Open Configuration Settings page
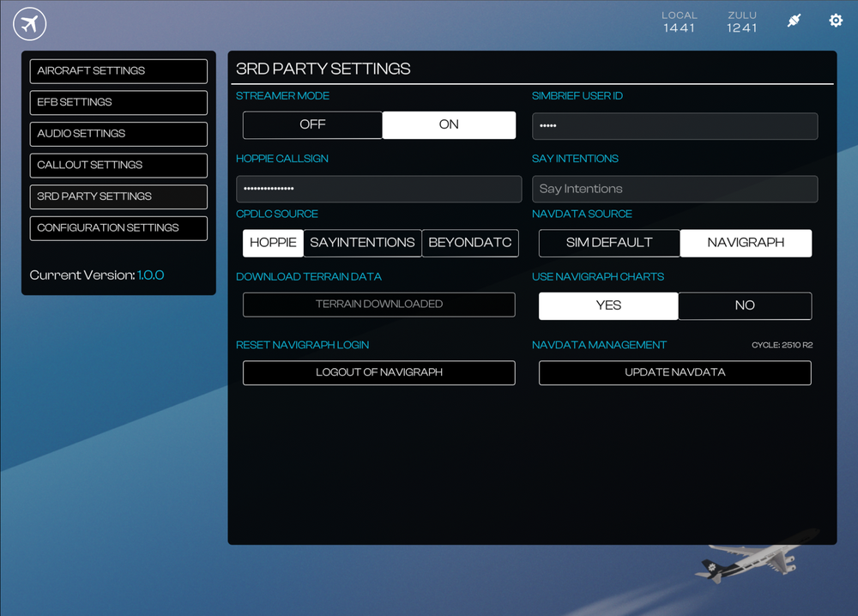858x616 pixels. click(x=118, y=228)
